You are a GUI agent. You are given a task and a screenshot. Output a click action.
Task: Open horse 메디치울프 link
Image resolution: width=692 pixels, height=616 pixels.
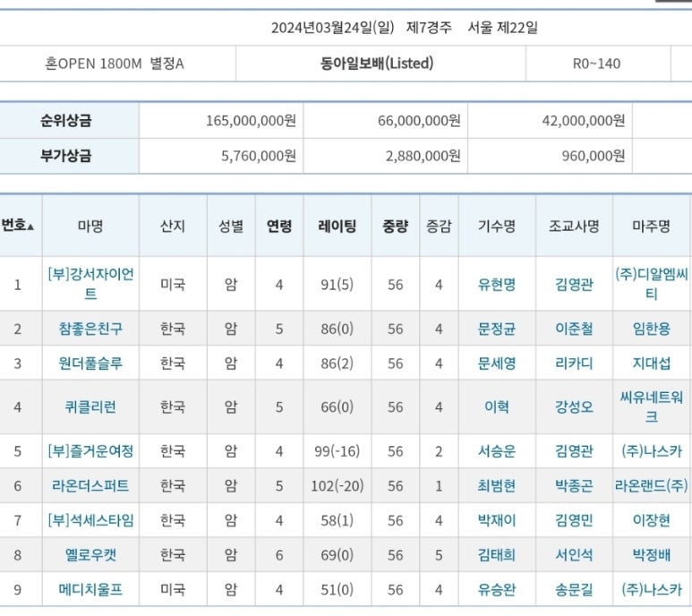click(90, 589)
